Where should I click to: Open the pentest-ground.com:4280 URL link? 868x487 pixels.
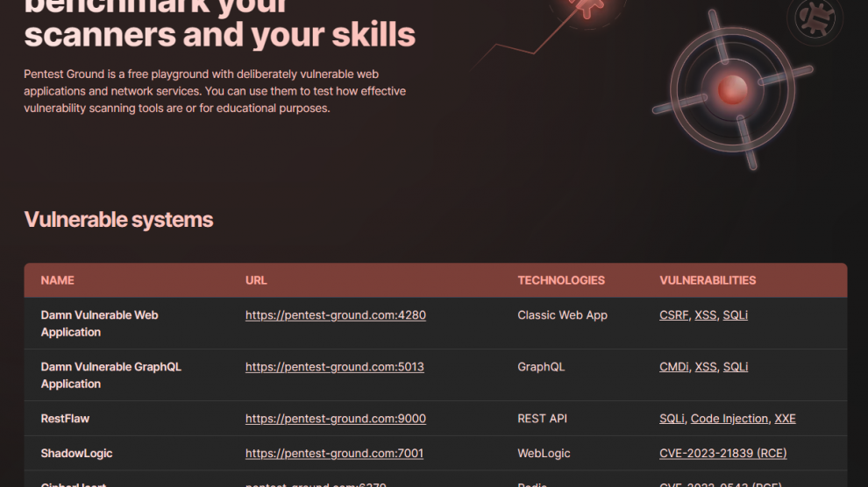(x=336, y=315)
